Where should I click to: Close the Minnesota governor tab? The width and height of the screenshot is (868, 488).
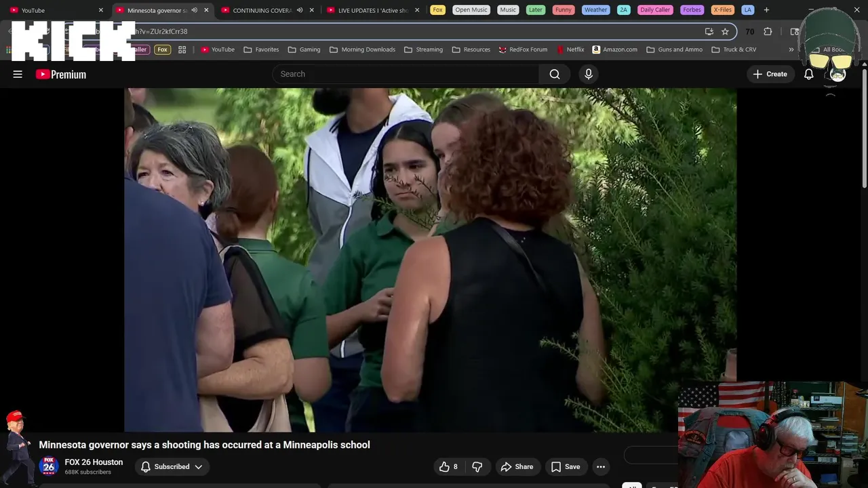click(x=206, y=10)
